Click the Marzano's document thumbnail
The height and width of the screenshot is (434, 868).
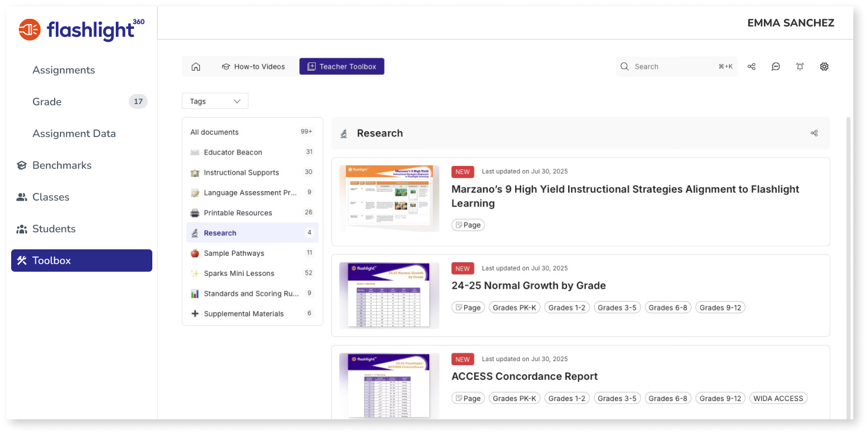pos(389,198)
